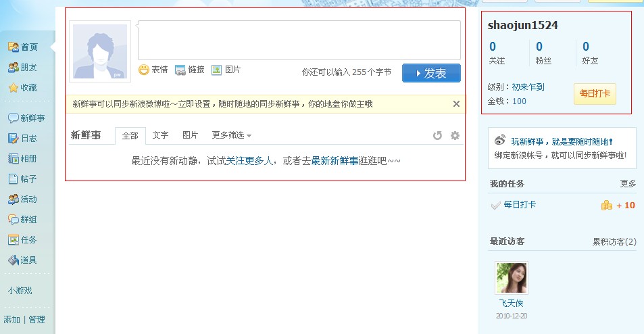Viewport: 644px width, 334px height.
Task: Open 小游戏 in the sidebar
Action: point(20,291)
